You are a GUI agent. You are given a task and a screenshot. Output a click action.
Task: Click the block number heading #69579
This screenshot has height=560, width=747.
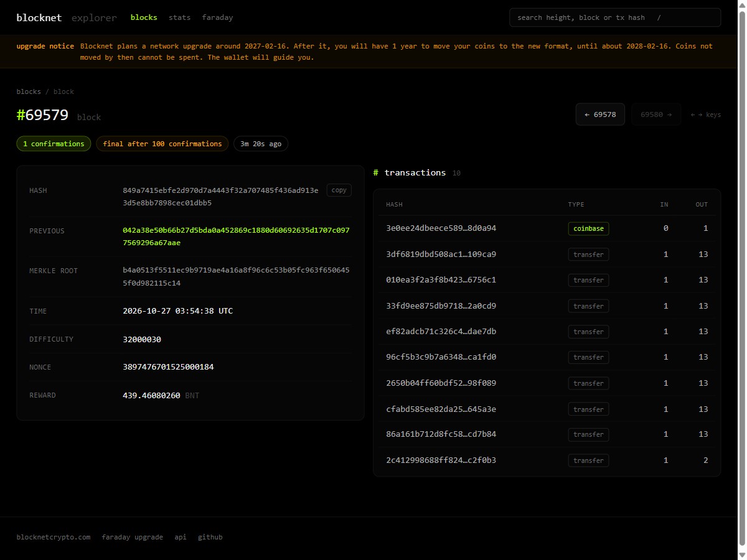[42, 115]
